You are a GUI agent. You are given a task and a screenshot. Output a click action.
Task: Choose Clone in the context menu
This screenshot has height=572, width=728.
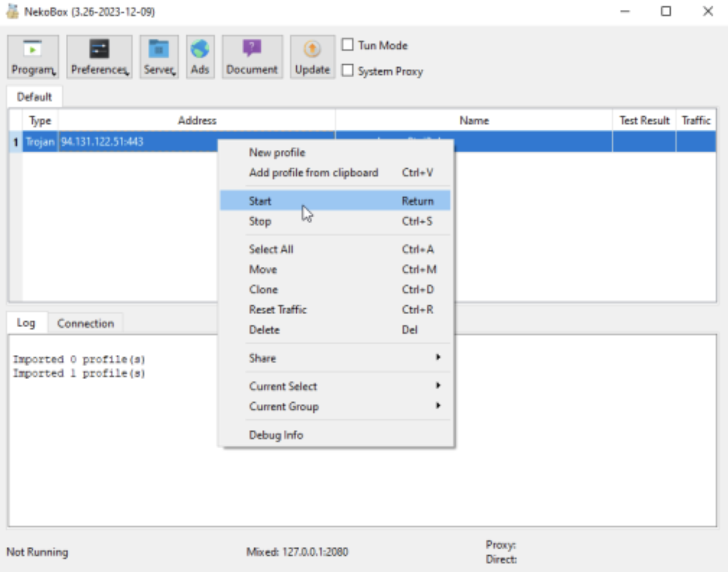[x=335, y=289]
